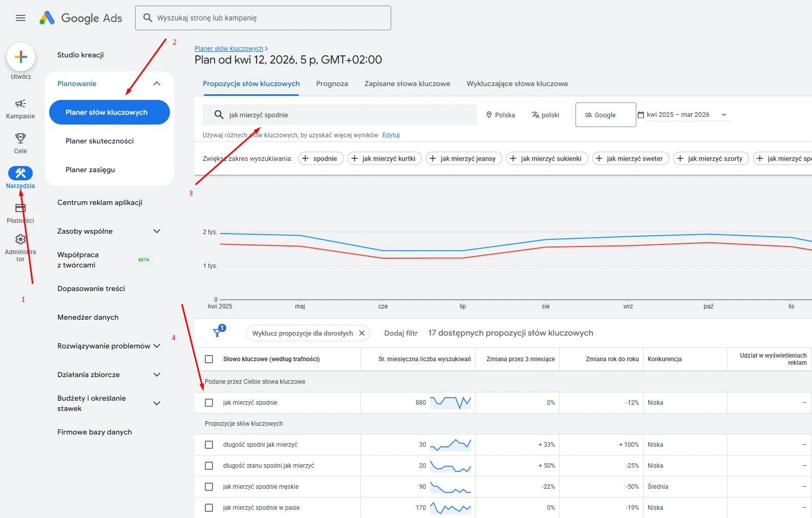Click trend sparkline for 'jak mierzyć spodnie'

click(x=451, y=403)
